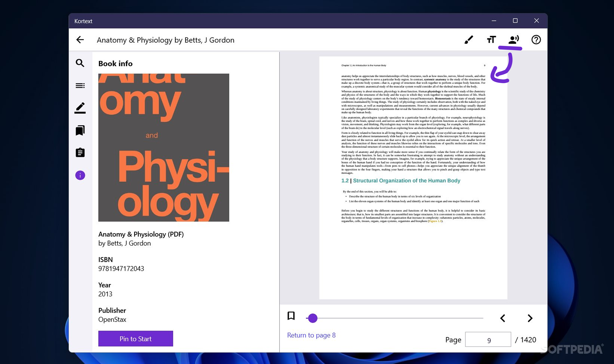Open the search panel in sidebar
Screen dimensions: 614x364
(x=80, y=63)
